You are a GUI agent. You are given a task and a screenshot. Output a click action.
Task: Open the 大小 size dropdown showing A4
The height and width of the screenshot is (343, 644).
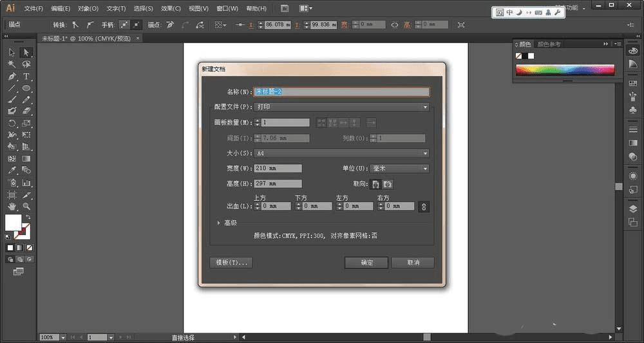point(341,153)
